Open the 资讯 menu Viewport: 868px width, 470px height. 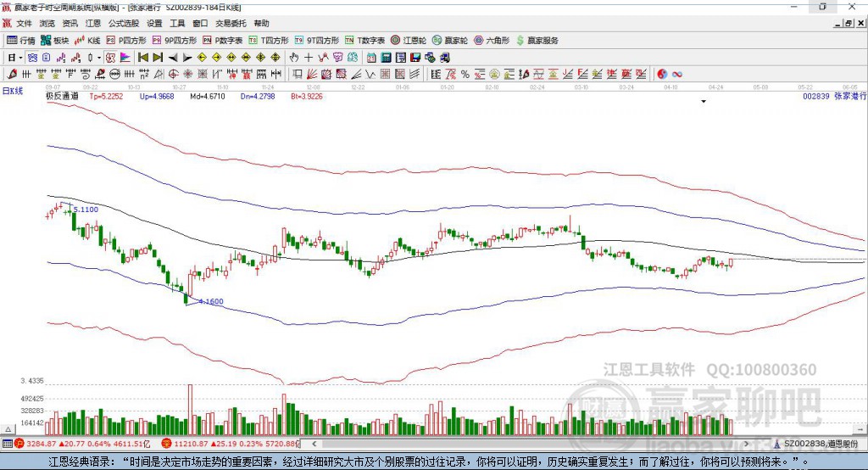click(x=70, y=23)
